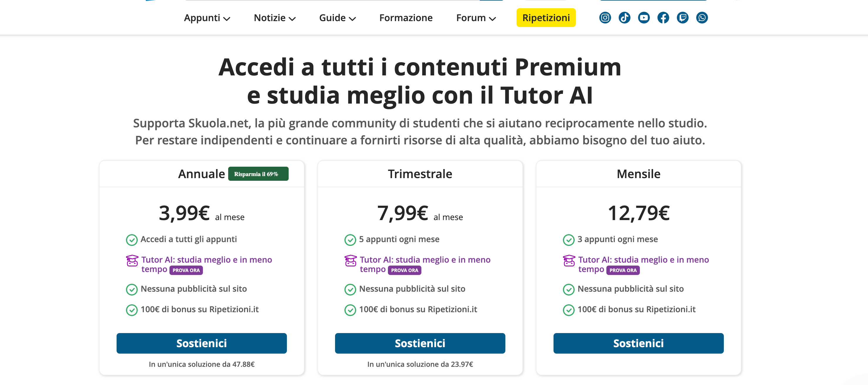Screen dimensions: 868x385
Task: Open the TikTok social icon
Action: click(x=624, y=18)
